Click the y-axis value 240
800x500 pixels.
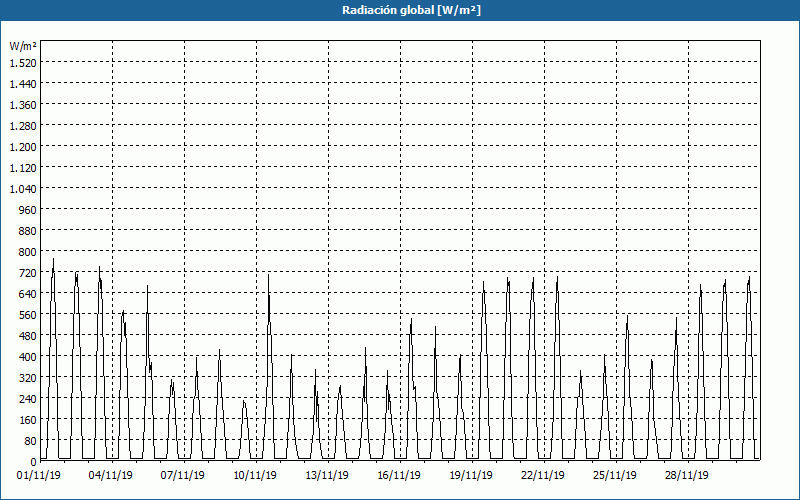[28, 399]
